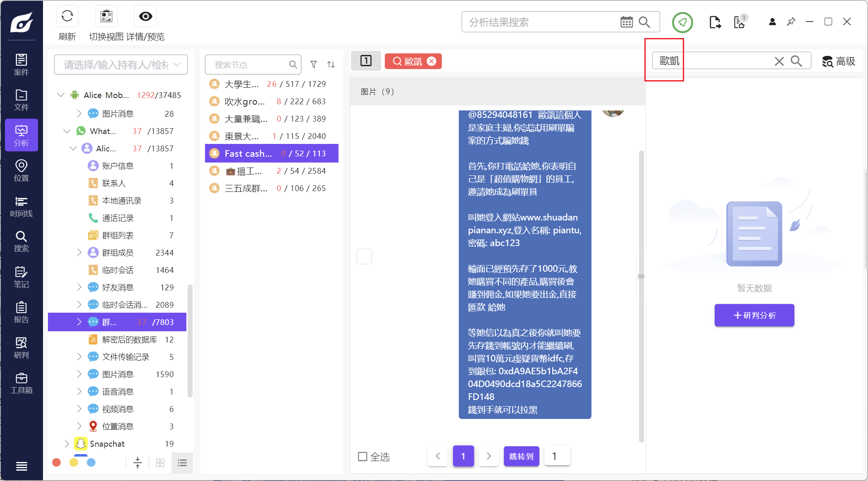Open the filter funnel in node panel
The width and height of the screenshot is (868, 481).
(314, 65)
